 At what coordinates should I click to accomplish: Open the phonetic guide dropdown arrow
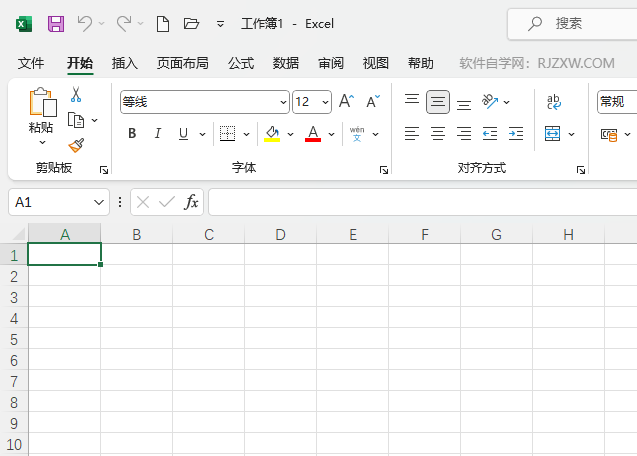click(x=375, y=134)
